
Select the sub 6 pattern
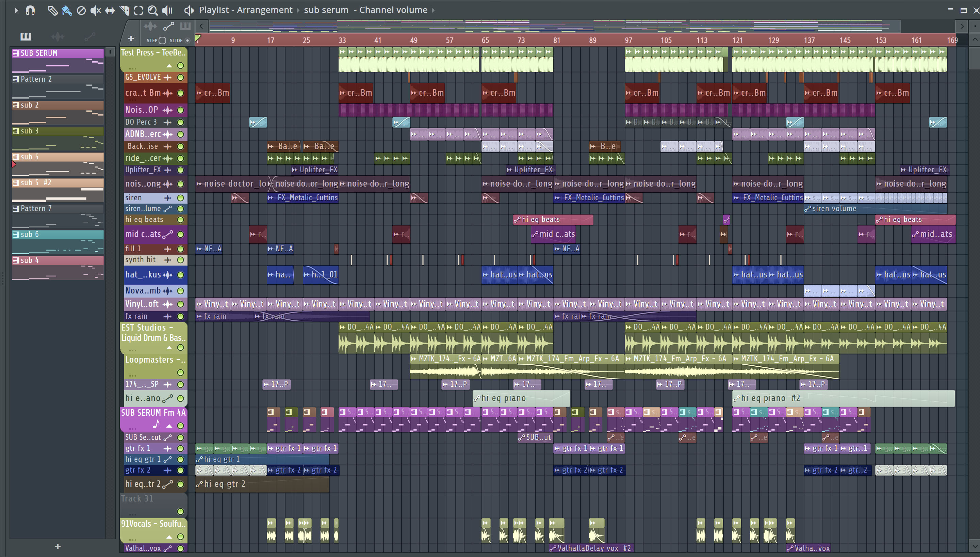click(x=58, y=242)
